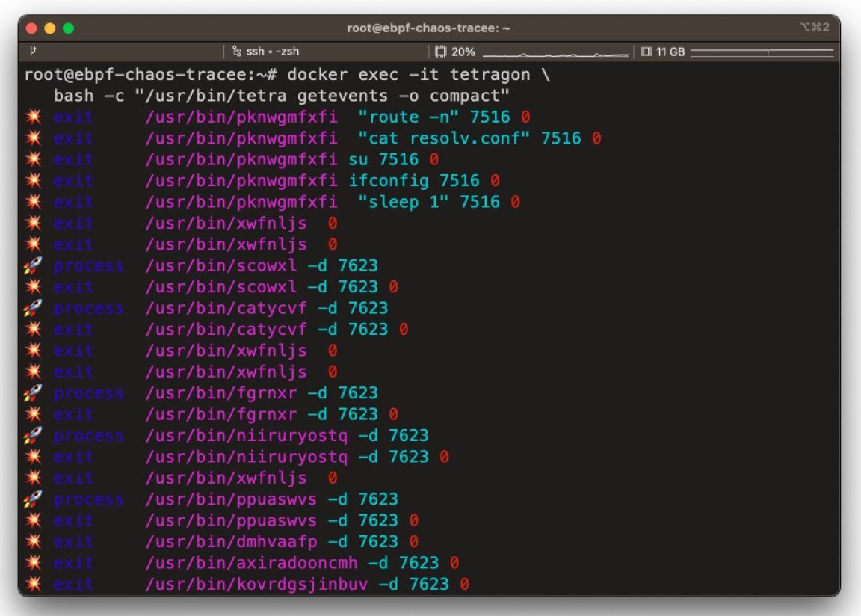Click the 11 GB memory reading
The width and height of the screenshot is (861, 616).
tap(670, 52)
